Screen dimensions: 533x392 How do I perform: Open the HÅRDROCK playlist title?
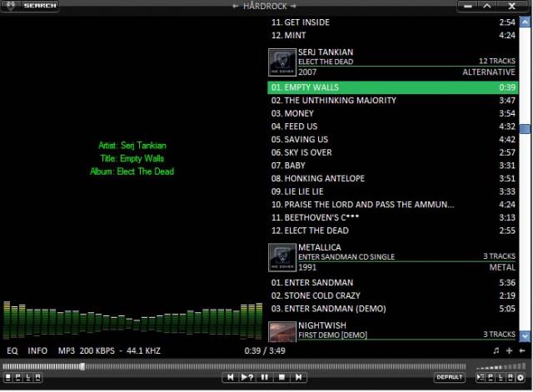265,6
